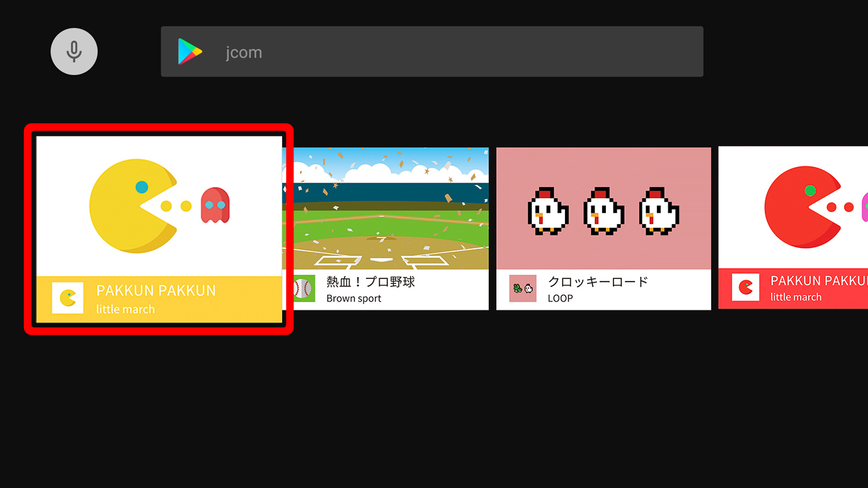Select the クロッキーロード title text
Screen dimensions: 868x488
coord(598,281)
